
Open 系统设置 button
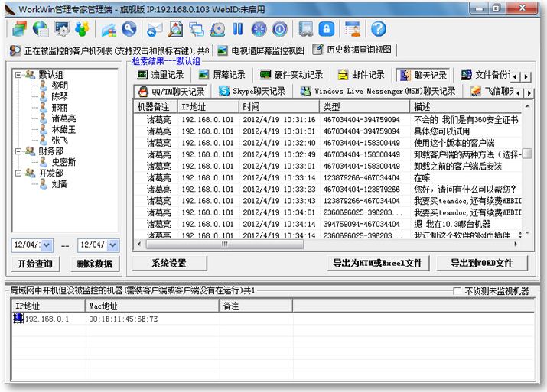pos(169,263)
